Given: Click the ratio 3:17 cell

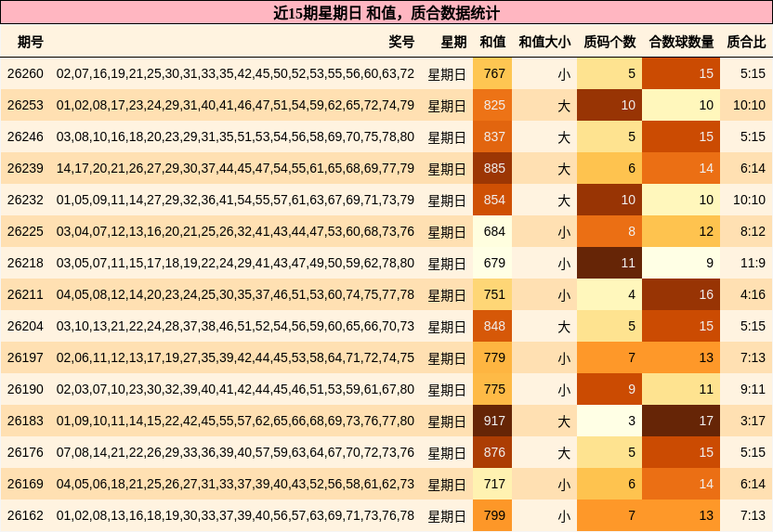Looking at the screenshot, I should coord(746,421).
